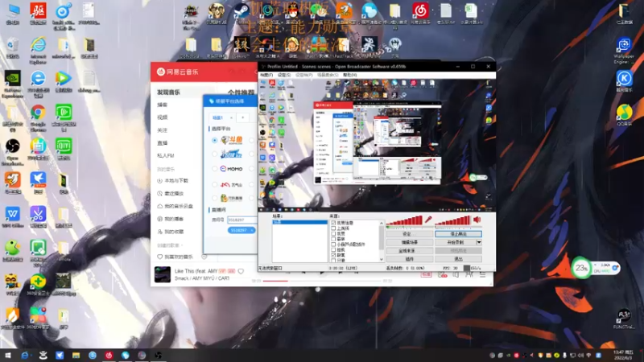Screen dimensions: 644x362
Task: Mute the microphone icon in OBS
Action: [x=428, y=220]
